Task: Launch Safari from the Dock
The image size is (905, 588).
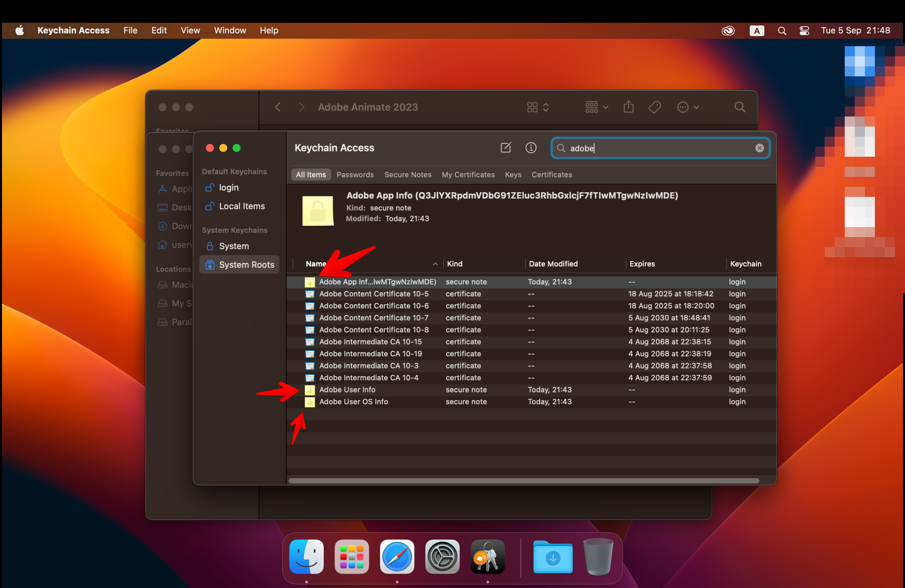Action: (397, 557)
